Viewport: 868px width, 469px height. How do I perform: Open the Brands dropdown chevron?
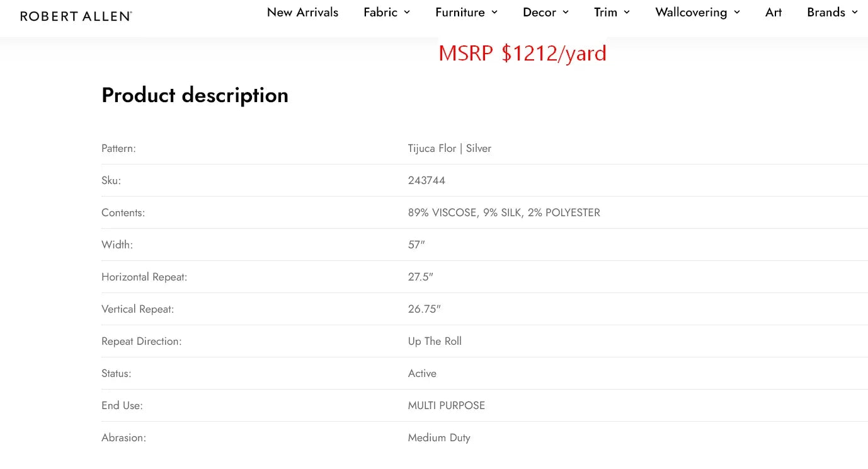point(855,13)
